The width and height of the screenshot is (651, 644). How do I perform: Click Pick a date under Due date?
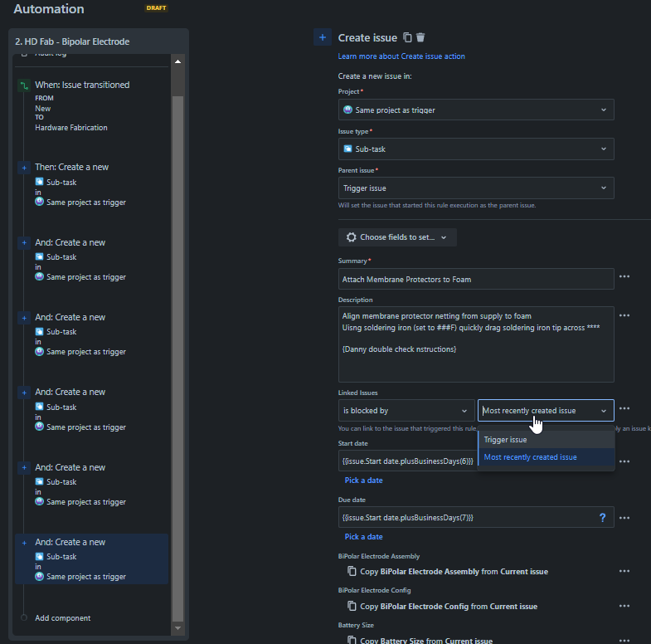tap(363, 537)
